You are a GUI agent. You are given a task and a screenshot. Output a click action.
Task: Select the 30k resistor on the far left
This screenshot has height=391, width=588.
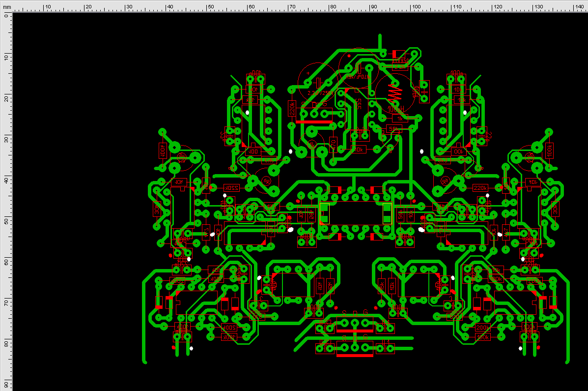point(157,209)
